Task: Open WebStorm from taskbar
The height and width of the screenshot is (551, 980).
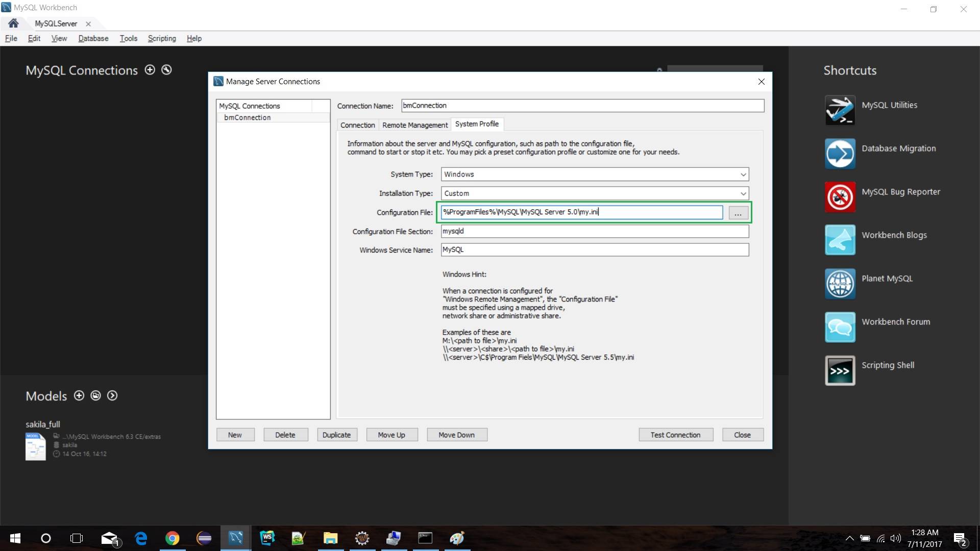Action: click(267, 538)
